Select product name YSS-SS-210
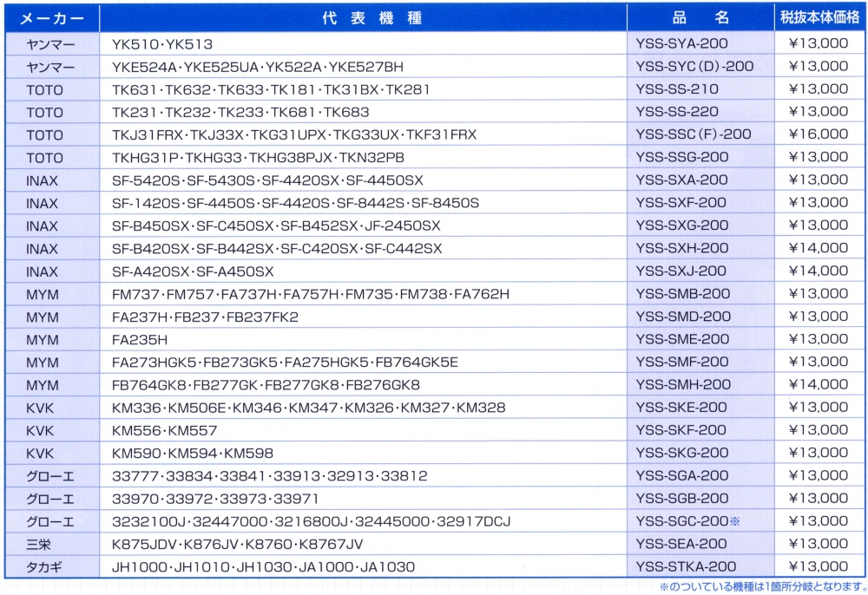The width and height of the screenshot is (868, 595). pos(677,89)
